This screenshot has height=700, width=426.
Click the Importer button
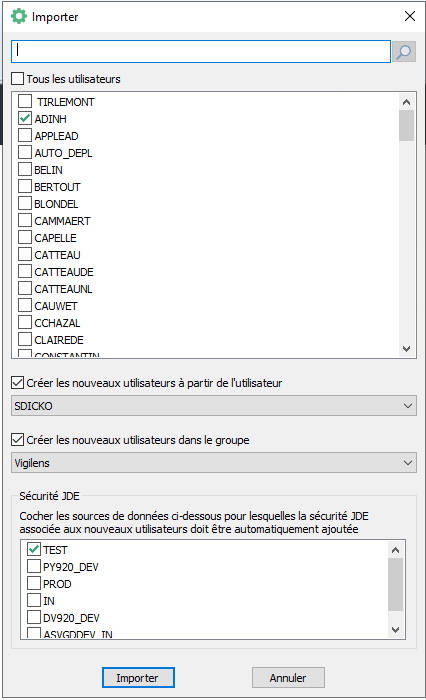[138, 678]
